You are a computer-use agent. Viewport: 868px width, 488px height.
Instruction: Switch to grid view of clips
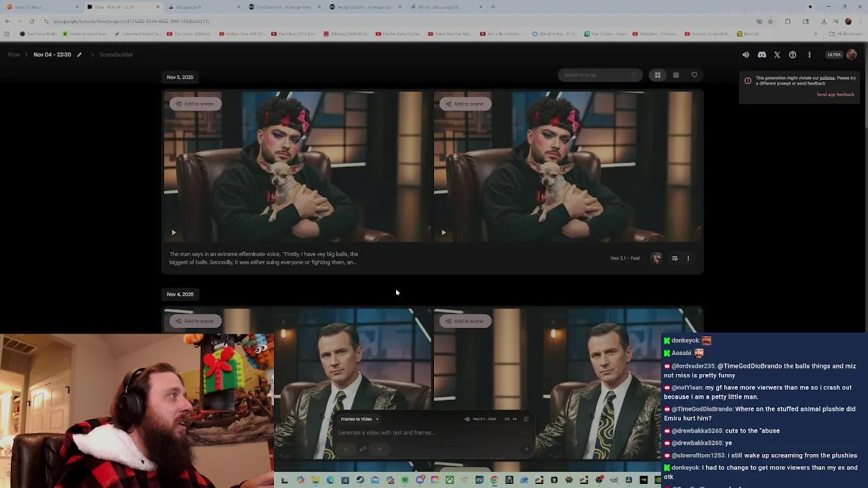(658, 75)
